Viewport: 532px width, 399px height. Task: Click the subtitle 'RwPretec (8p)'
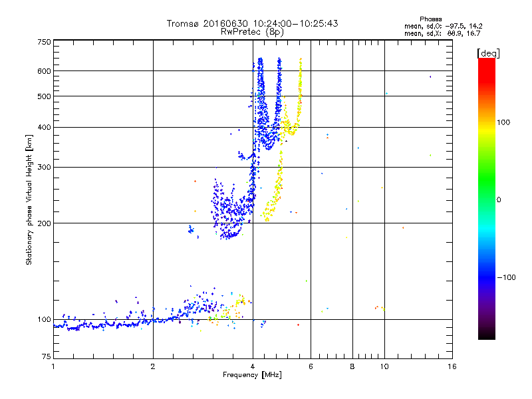[252, 32]
